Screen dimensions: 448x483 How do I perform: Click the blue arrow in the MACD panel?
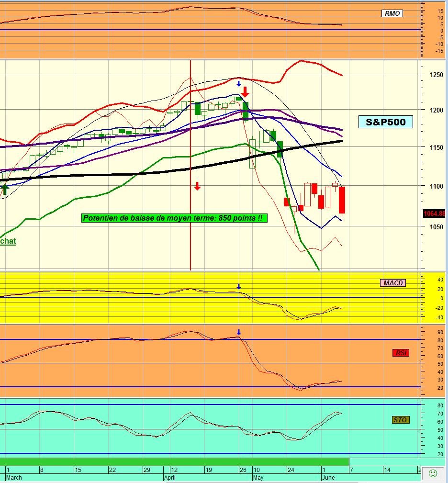[x=239, y=286]
